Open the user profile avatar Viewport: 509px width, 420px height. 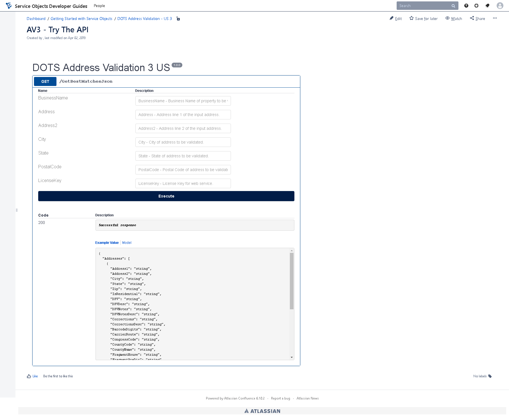[500, 6]
